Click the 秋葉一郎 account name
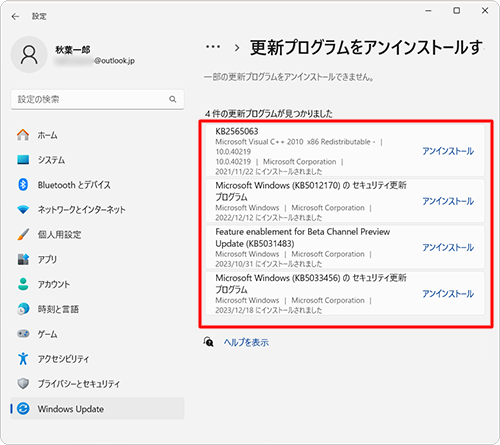 coord(73,50)
